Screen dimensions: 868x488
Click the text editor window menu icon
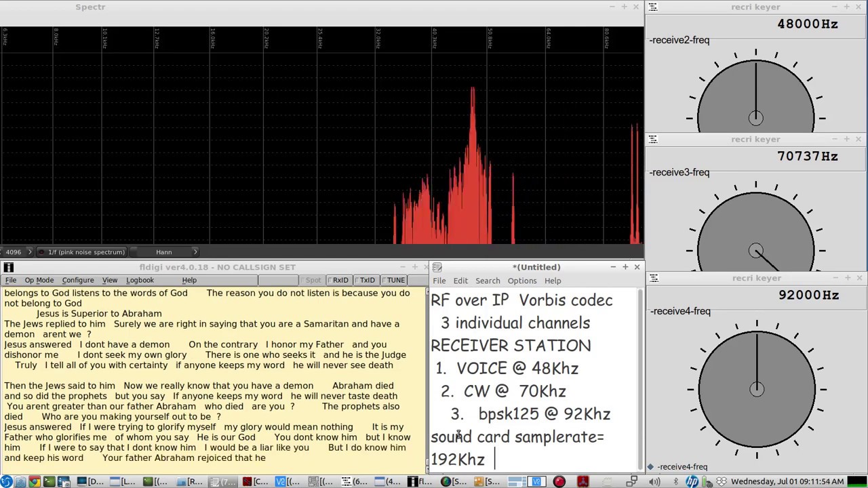pyautogui.click(x=437, y=267)
